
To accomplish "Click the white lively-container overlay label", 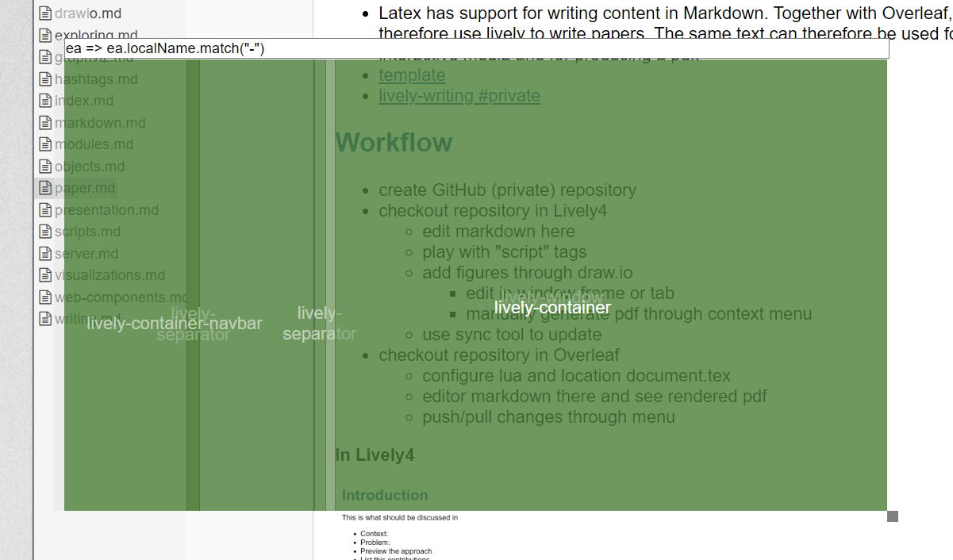I will (552, 308).
